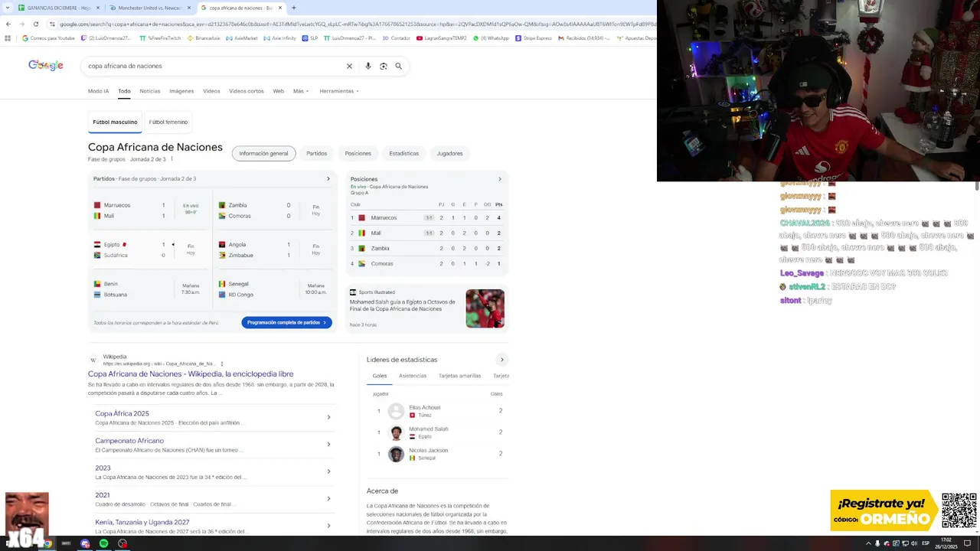980x551 pixels.
Task: Click the Chrome icon in taskbar
Action: (x=47, y=543)
